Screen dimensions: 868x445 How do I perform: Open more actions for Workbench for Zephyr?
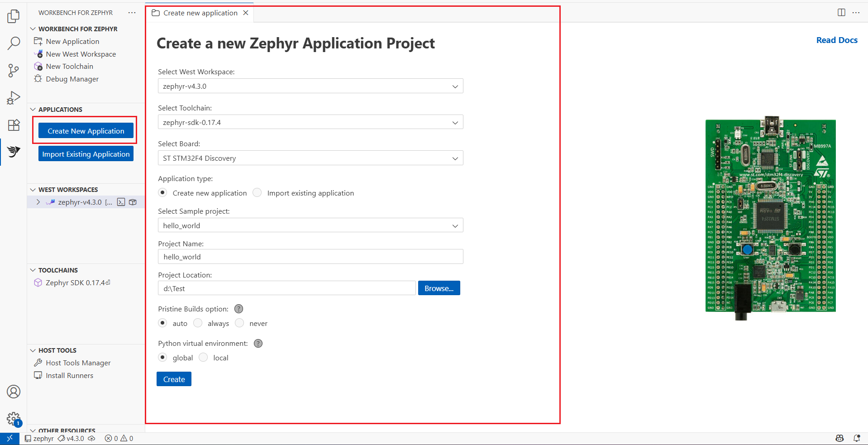[x=132, y=13]
